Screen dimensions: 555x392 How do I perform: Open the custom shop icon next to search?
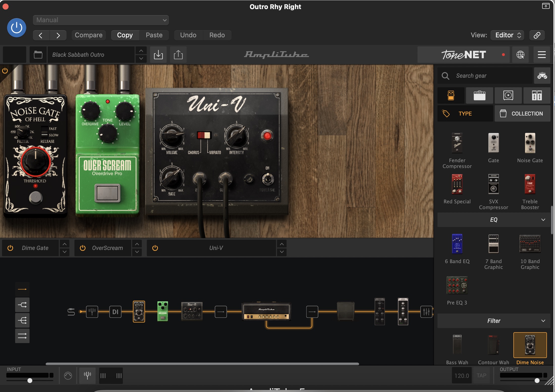coord(542,76)
